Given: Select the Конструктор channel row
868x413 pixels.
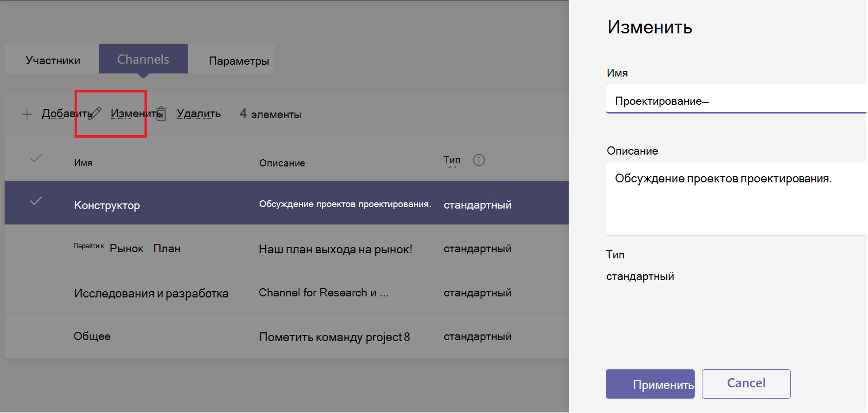Looking at the screenshot, I should pos(286,202).
